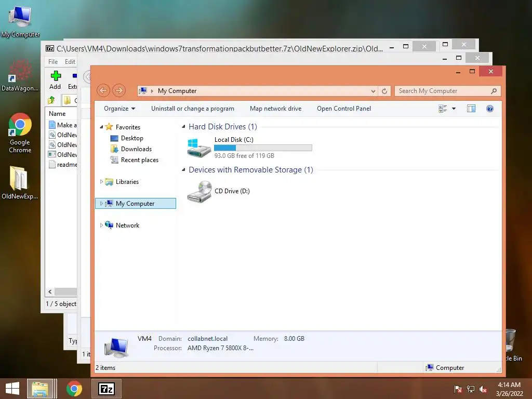Select the CD Drive (D:) icon
Screen dimensions: 532x399
coord(199,191)
